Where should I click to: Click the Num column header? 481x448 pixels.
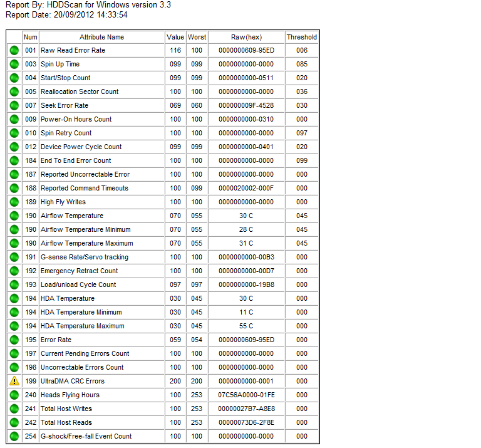[x=30, y=37]
